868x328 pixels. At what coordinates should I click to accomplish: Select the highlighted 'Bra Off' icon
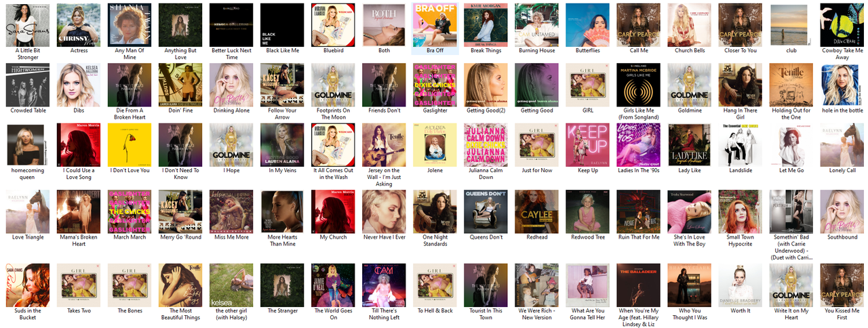pyautogui.click(x=435, y=25)
